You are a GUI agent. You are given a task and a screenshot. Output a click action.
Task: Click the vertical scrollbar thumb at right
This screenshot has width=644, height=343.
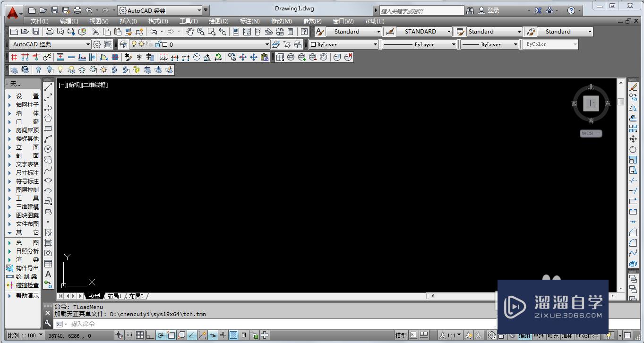tap(621, 102)
